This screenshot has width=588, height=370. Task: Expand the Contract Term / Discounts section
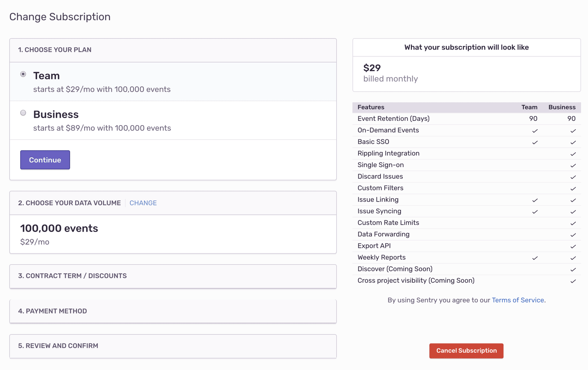pyautogui.click(x=72, y=276)
